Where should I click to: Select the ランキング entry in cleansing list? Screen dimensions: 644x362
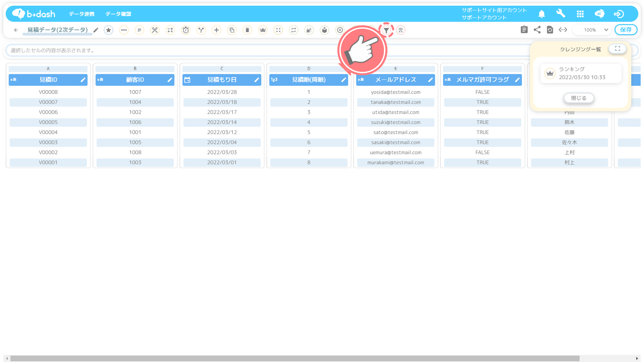pos(581,73)
